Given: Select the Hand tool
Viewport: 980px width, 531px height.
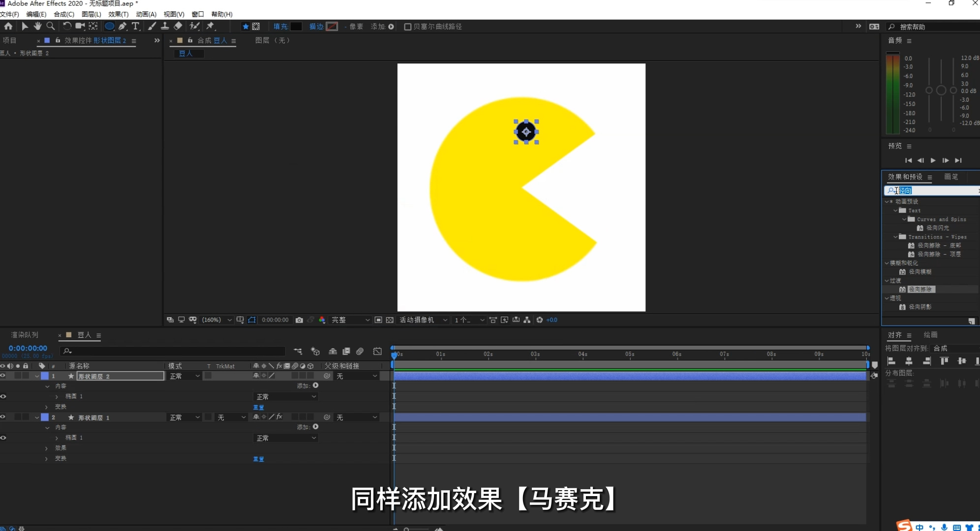Looking at the screenshot, I should pos(37,26).
